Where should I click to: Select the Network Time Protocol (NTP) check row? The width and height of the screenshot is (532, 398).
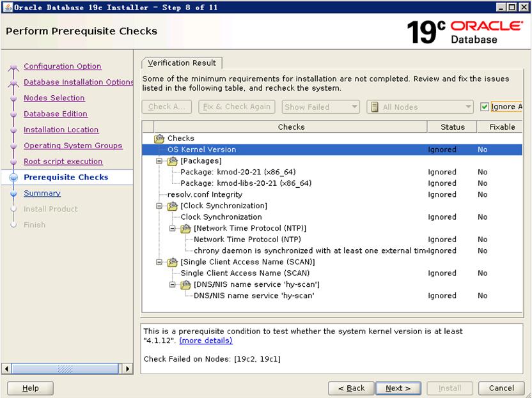pyautogui.click(x=332, y=240)
